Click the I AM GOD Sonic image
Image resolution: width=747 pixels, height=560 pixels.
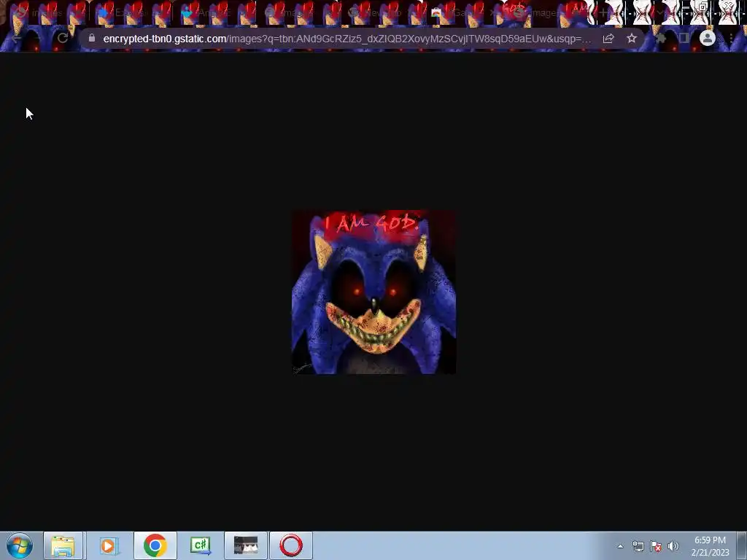(x=374, y=292)
